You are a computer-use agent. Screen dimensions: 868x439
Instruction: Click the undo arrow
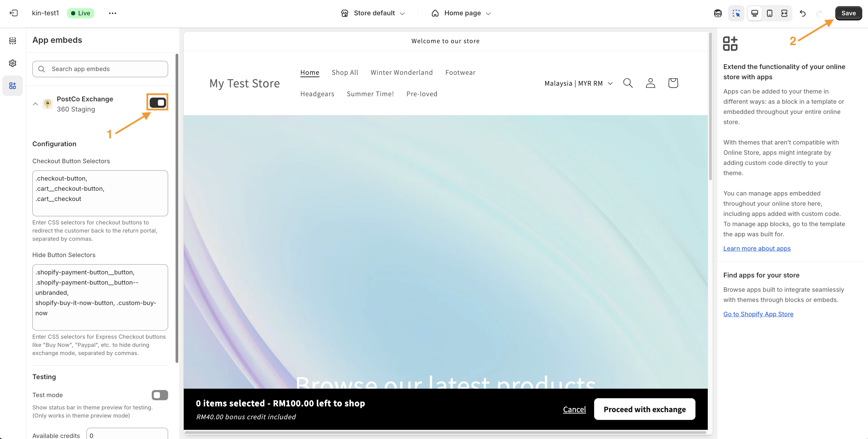(x=803, y=13)
